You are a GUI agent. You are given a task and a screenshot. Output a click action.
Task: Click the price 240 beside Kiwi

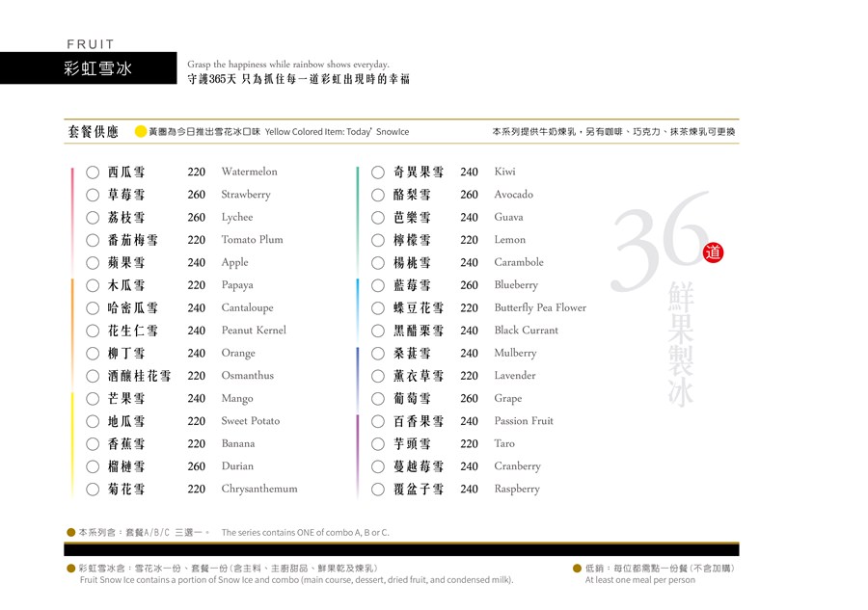469,172
